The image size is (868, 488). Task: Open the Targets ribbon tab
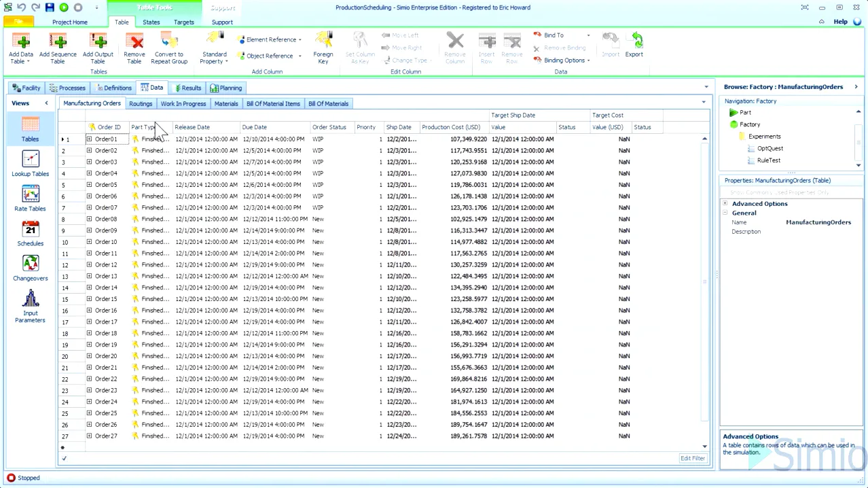184,22
